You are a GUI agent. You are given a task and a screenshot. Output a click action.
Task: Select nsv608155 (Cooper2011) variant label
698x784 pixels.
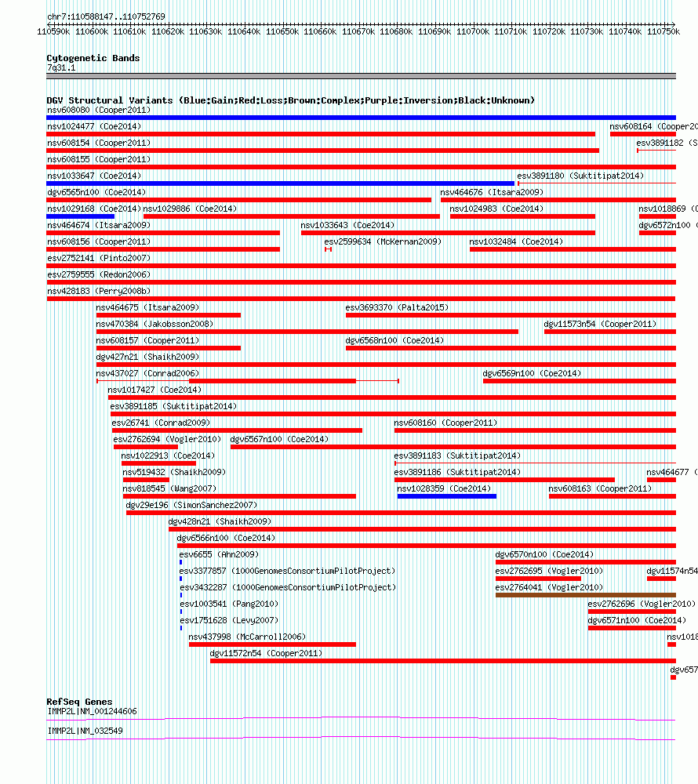[x=99, y=159]
